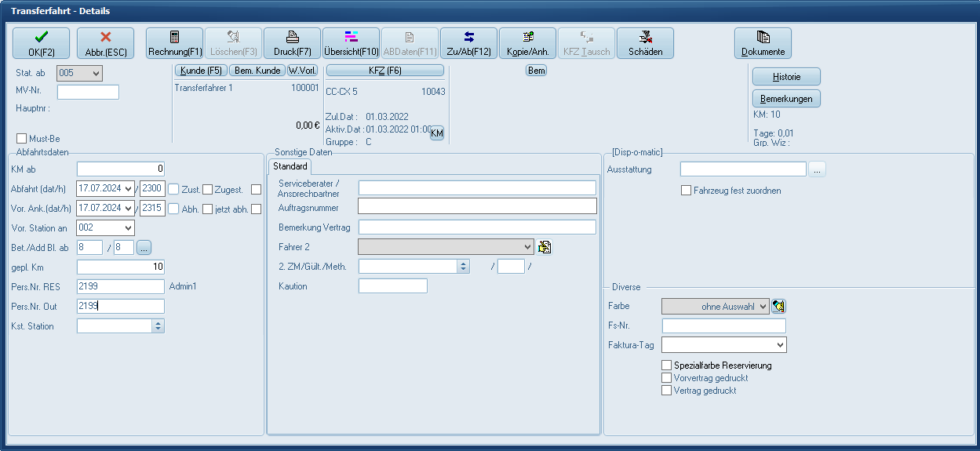Open the Schäden damages button
Image resolution: width=980 pixels, height=451 pixels.
point(645,43)
